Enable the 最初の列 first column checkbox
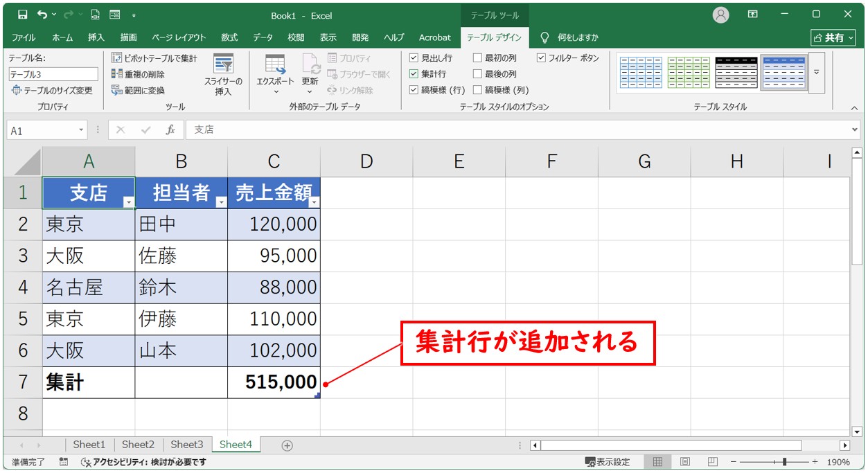 (477, 58)
